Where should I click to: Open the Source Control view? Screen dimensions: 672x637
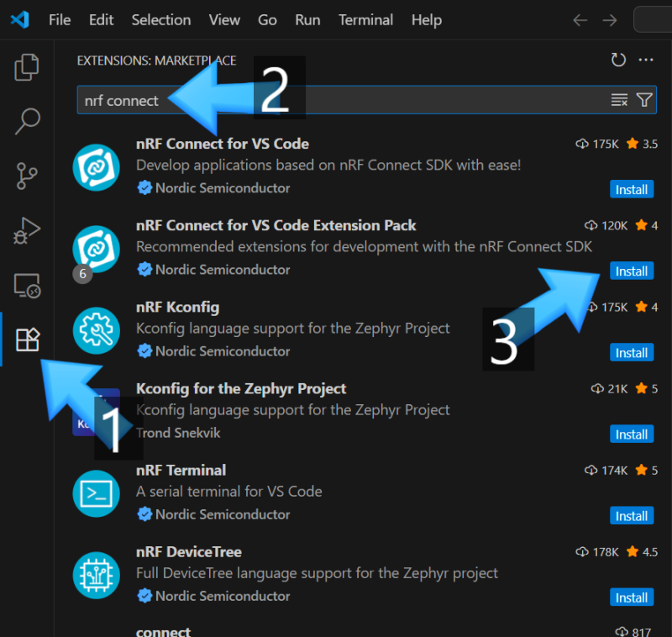click(x=27, y=176)
